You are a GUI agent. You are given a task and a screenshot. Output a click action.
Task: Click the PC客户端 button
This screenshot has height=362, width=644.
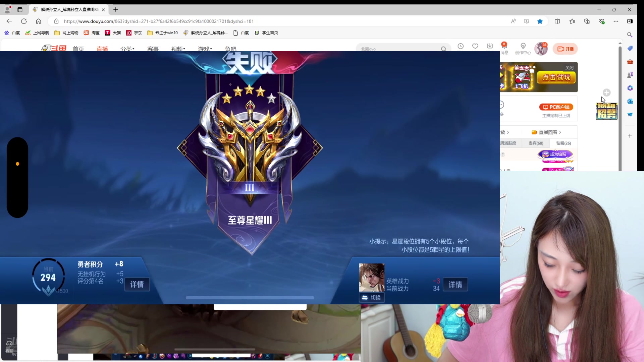point(556,107)
